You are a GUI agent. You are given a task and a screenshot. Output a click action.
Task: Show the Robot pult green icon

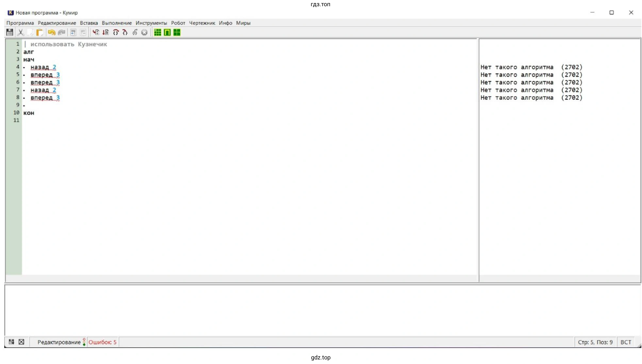(x=167, y=32)
